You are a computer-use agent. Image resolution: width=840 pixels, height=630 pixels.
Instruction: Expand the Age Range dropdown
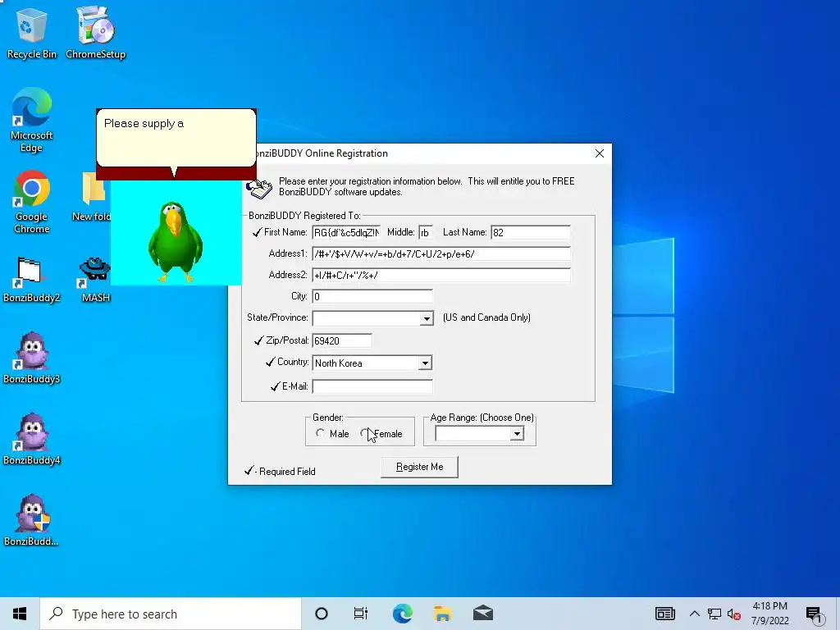pos(517,433)
